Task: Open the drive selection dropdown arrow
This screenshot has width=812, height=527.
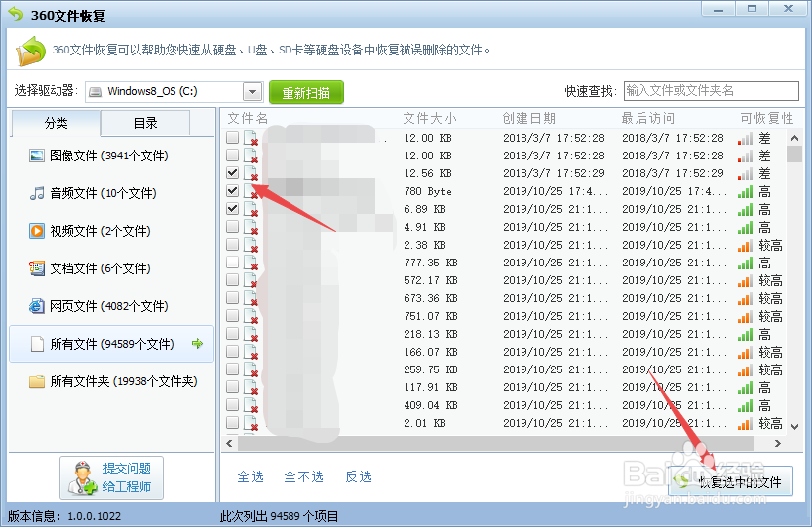Action: click(x=252, y=92)
